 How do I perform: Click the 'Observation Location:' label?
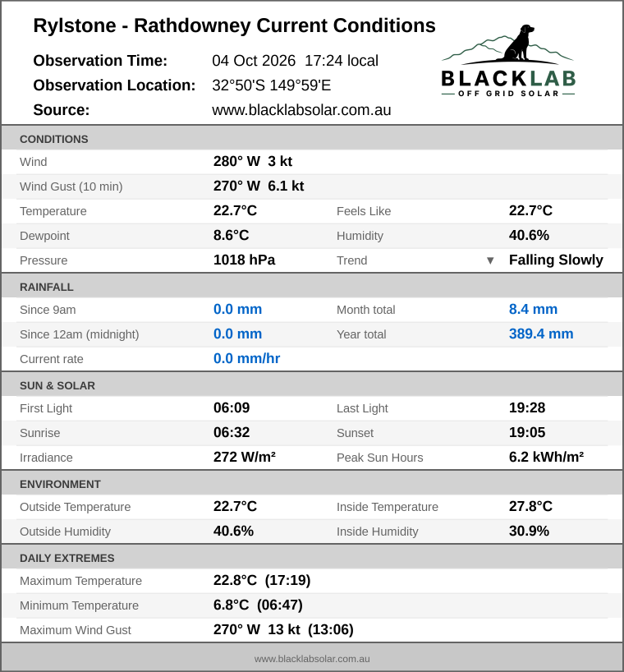point(114,85)
